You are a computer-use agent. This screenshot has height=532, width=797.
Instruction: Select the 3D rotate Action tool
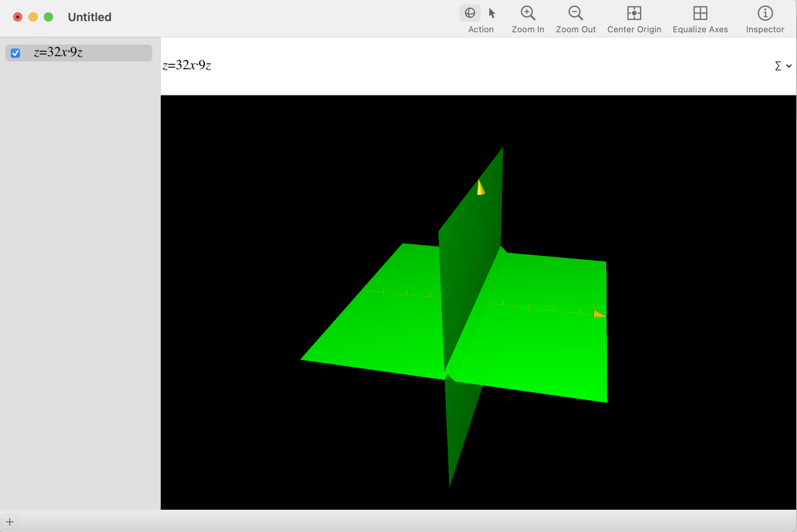tap(470, 13)
